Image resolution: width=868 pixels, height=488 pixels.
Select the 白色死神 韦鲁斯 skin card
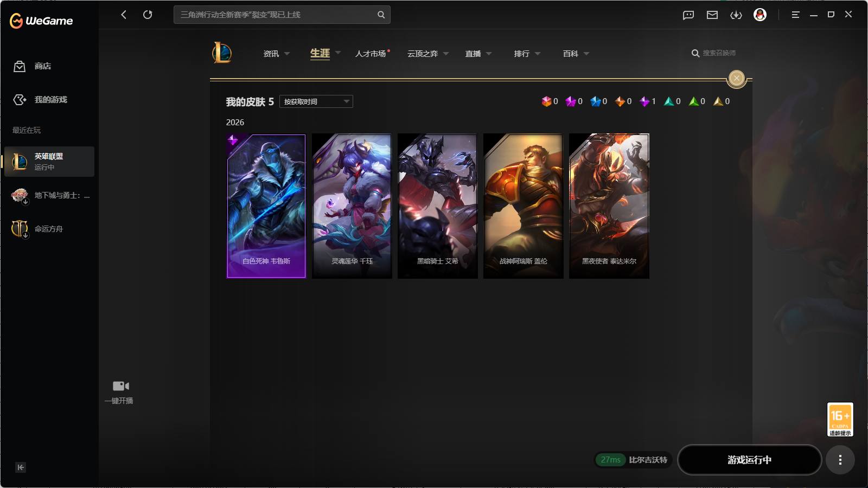pyautogui.click(x=266, y=206)
